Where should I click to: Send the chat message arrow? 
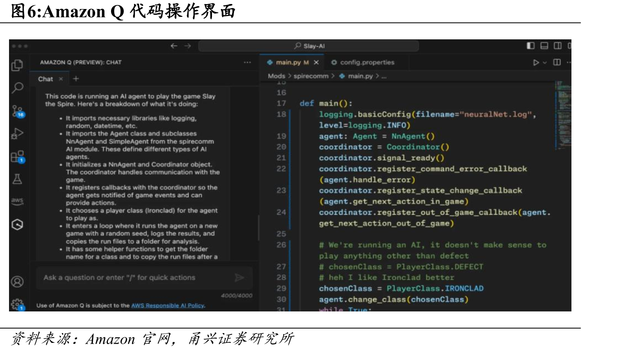coord(239,278)
